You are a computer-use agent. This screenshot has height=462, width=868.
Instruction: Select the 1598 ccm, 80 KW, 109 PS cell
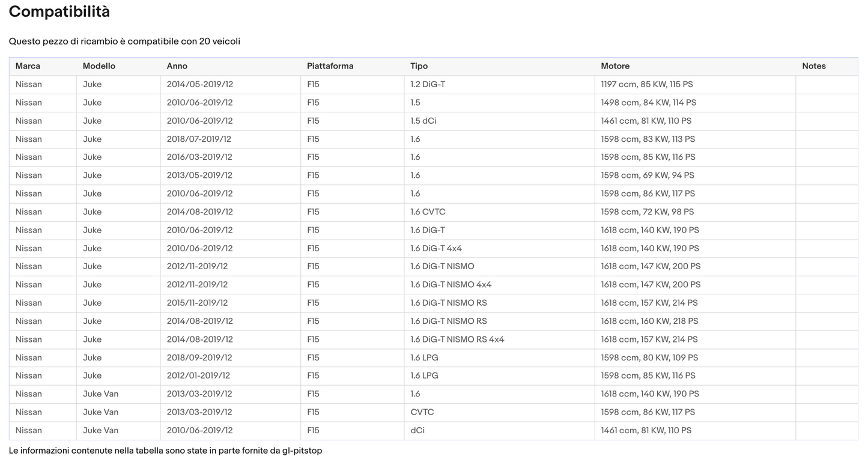click(x=649, y=357)
